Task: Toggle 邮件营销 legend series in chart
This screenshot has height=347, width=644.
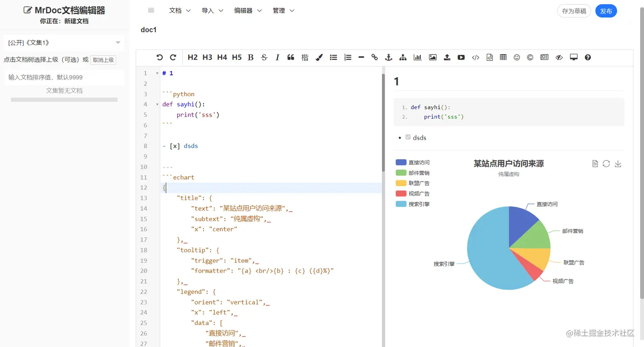Action: pyautogui.click(x=413, y=173)
